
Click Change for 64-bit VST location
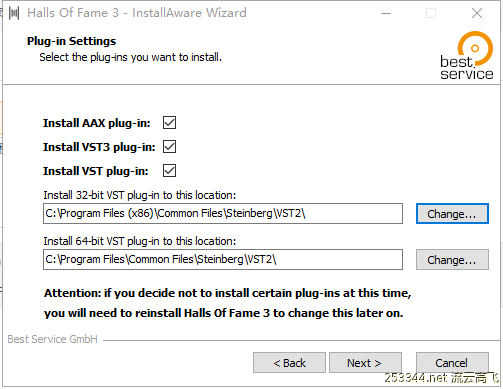click(452, 260)
